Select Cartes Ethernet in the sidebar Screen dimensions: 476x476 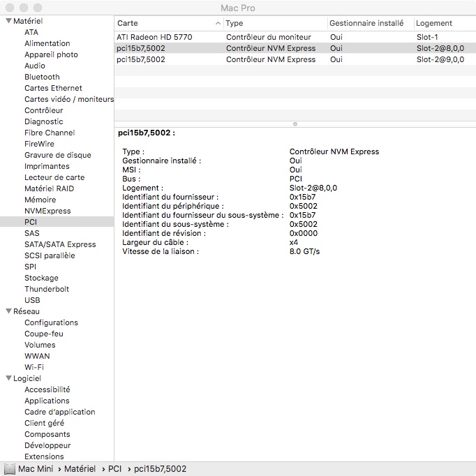click(x=54, y=88)
